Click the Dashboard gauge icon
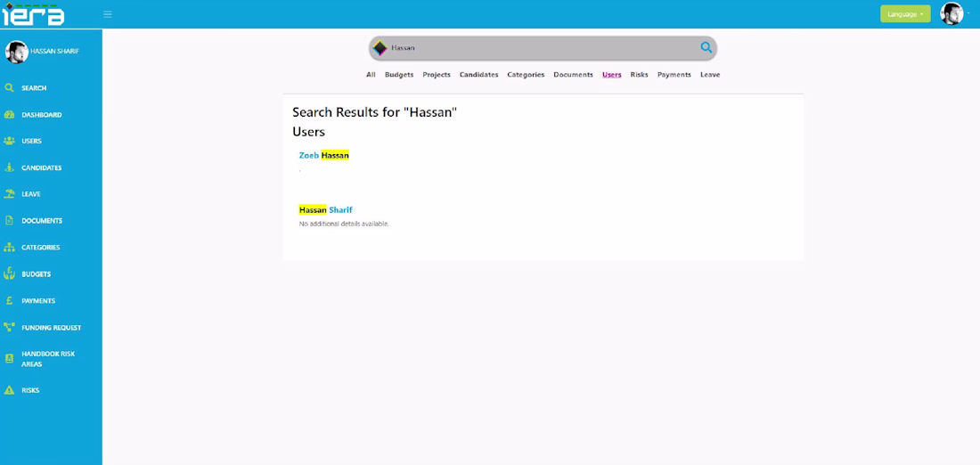The image size is (980, 465). [10, 115]
